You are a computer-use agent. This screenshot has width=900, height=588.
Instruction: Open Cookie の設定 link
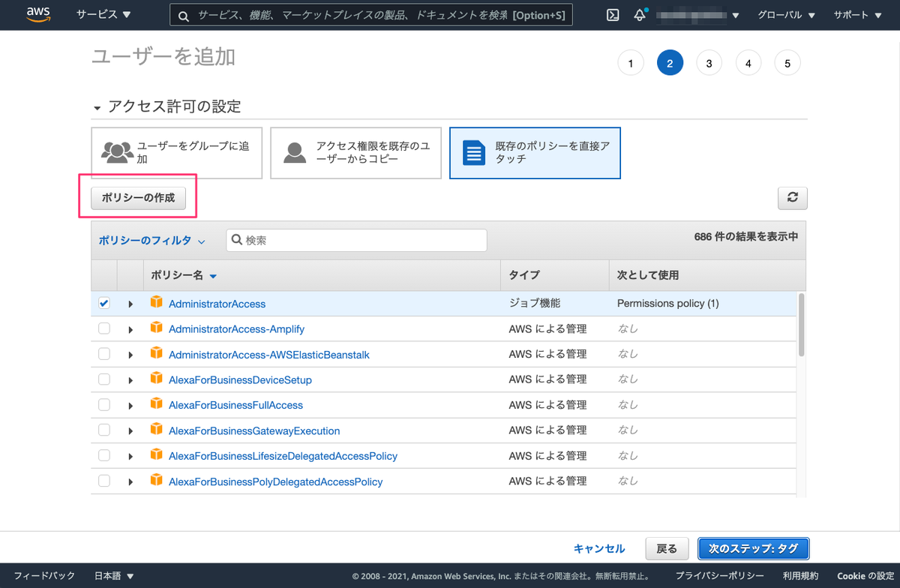pos(865,575)
